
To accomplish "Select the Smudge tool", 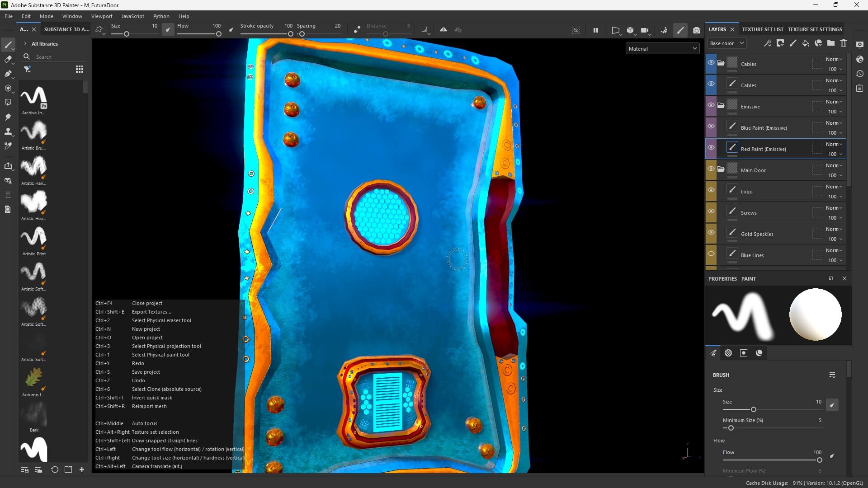I will pos(8,117).
